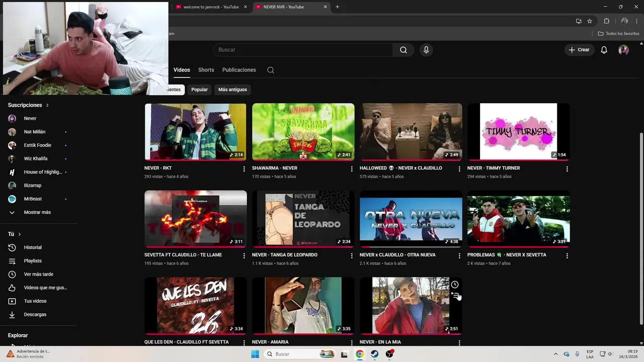Open volume control in system tray
The height and width of the screenshot is (362, 644).
[x=610, y=354]
